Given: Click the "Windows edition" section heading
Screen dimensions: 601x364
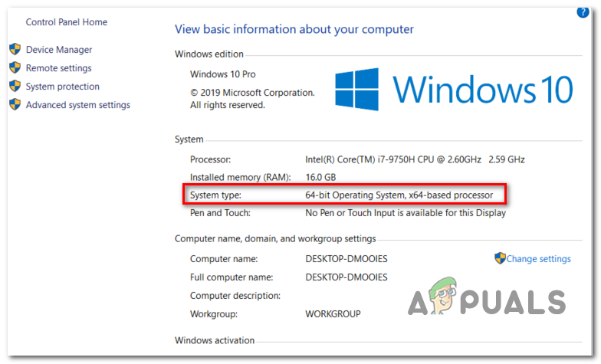Looking at the screenshot, I should point(209,54).
